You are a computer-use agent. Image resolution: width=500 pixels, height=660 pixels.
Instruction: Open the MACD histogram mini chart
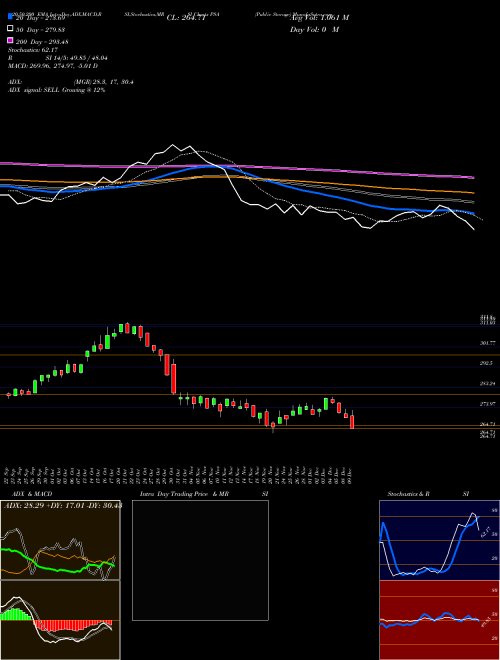click(x=60, y=620)
